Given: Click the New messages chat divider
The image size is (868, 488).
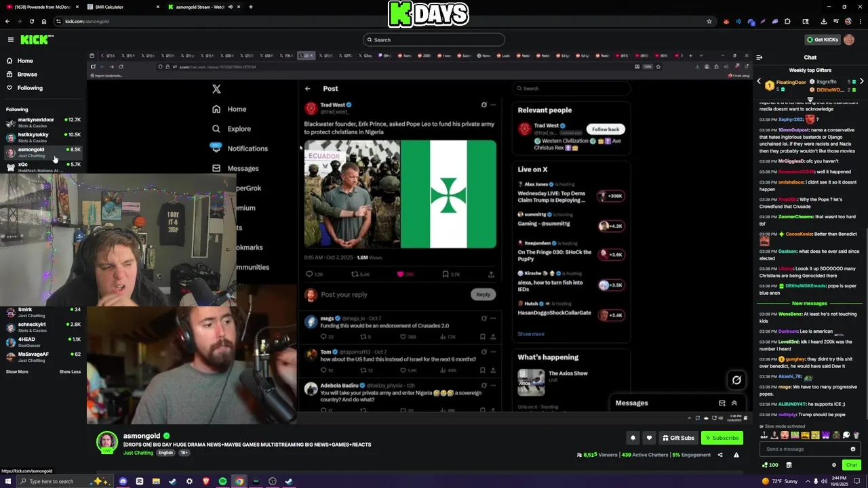Looking at the screenshot, I should [810, 304].
